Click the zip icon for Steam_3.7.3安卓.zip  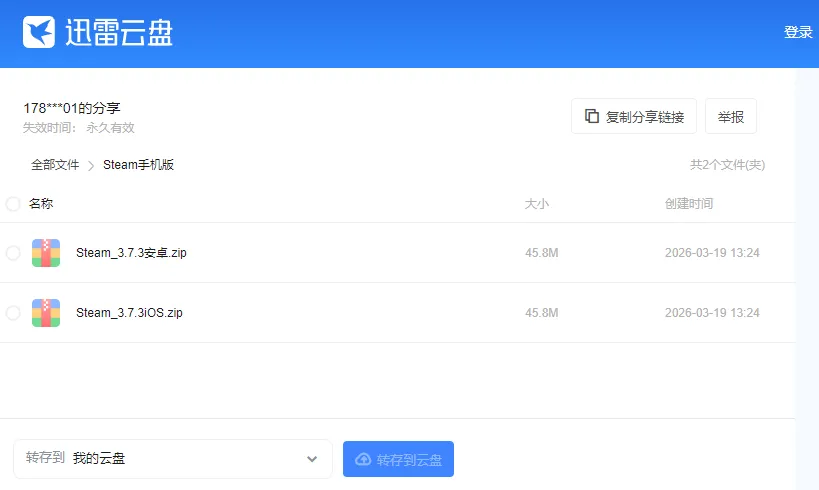pyautogui.click(x=46, y=253)
